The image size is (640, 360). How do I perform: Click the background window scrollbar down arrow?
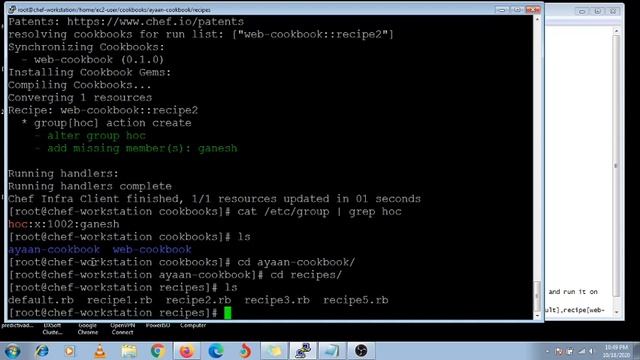[x=616, y=312]
